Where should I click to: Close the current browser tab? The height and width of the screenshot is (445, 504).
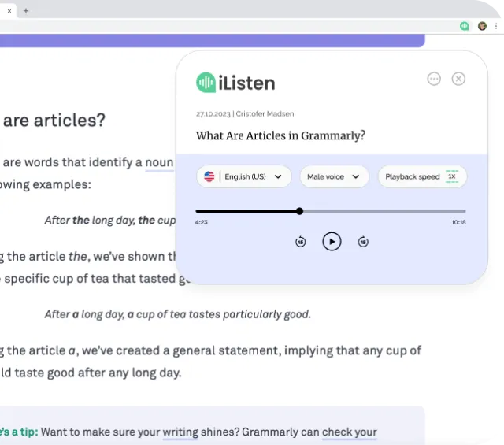coord(9,10)
